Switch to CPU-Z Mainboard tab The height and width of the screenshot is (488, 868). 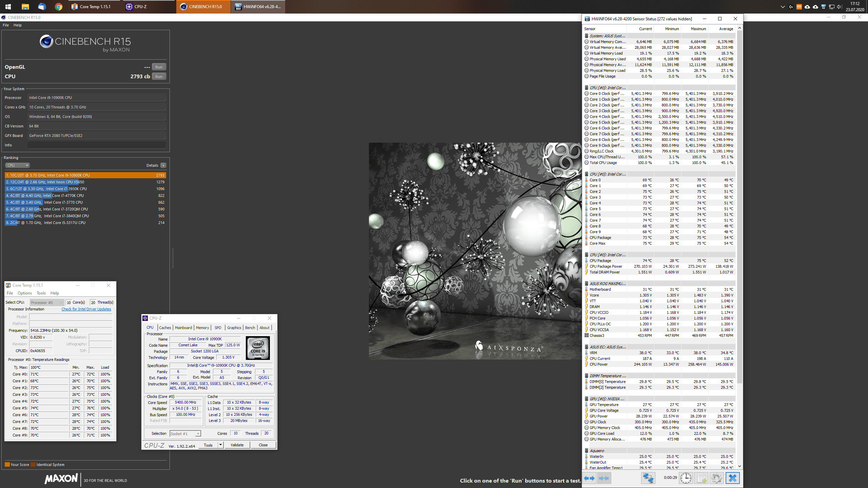pyautogui.click(x=183, y=328)
